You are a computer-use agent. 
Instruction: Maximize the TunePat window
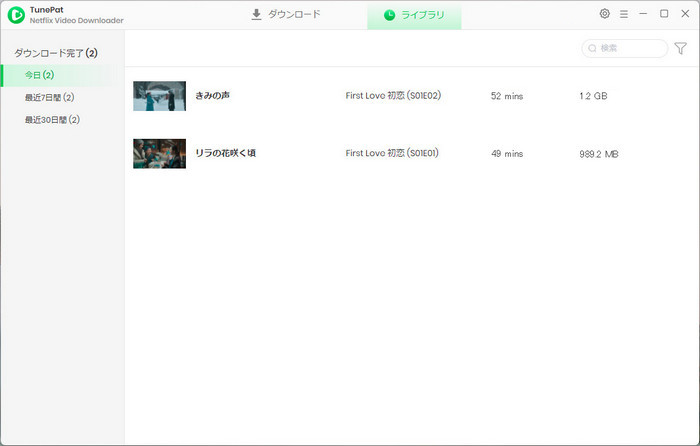pyautogui.click(x=664, y=14)
